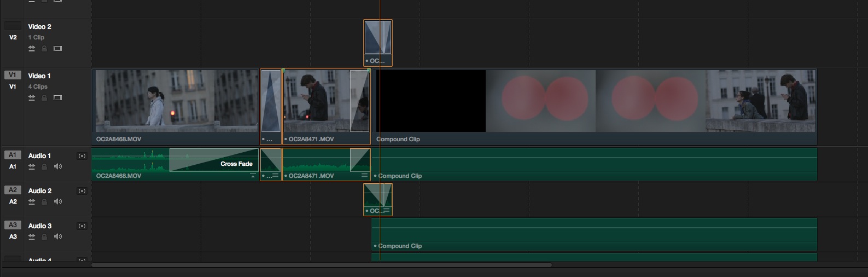This screenshot has width=868, height=277.
Task: Lock the Audio 2 track
Action: tap(44, 201)
